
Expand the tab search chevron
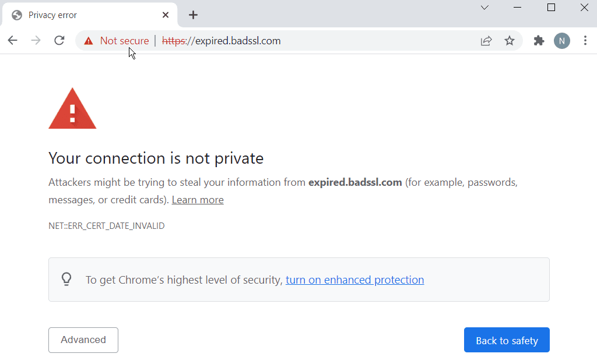coord(484,8)
